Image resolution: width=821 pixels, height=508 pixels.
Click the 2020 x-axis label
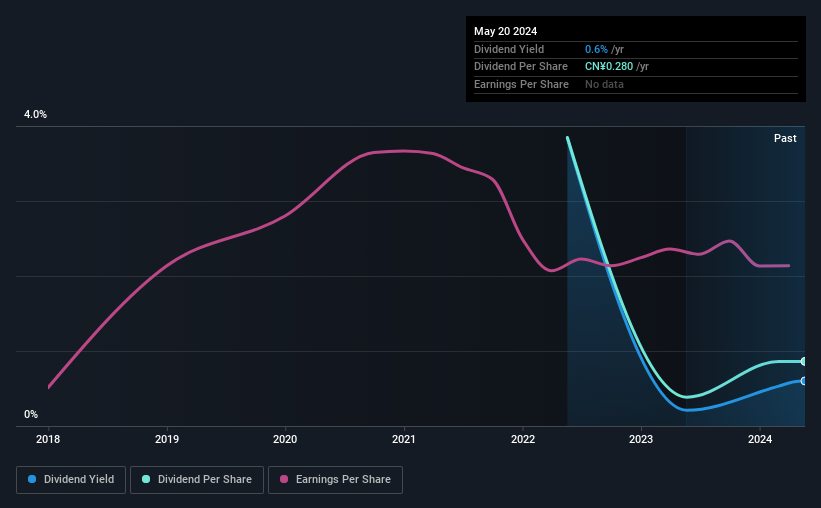pyautogui.click(x=285, y=439)
